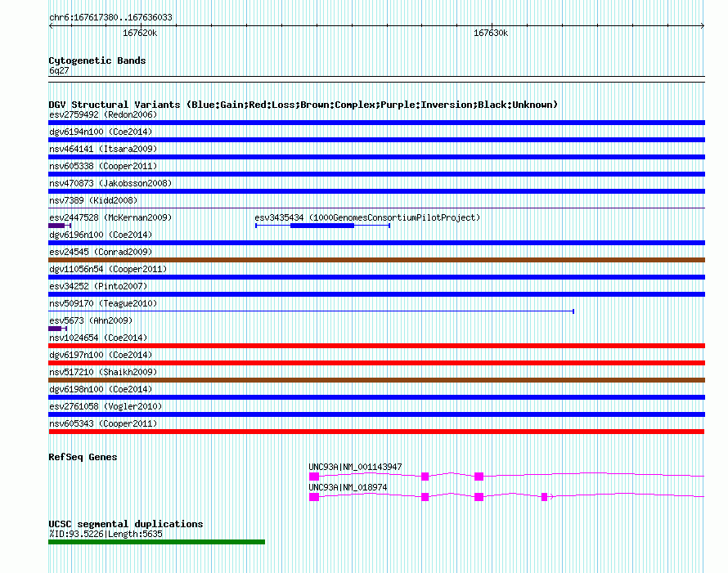Click the blue bar under esv34252
This screenshot has width=728, height=573.
[x=376, y=294]
